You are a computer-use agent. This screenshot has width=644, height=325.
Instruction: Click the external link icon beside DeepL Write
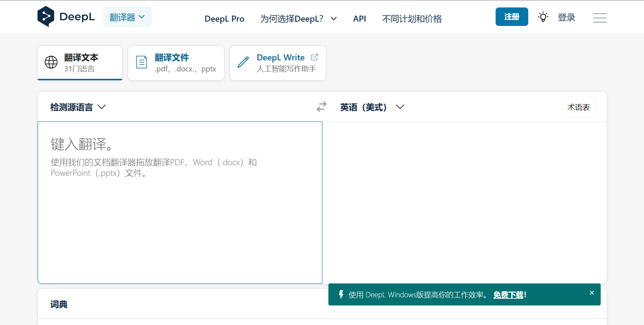pos(315,57)
